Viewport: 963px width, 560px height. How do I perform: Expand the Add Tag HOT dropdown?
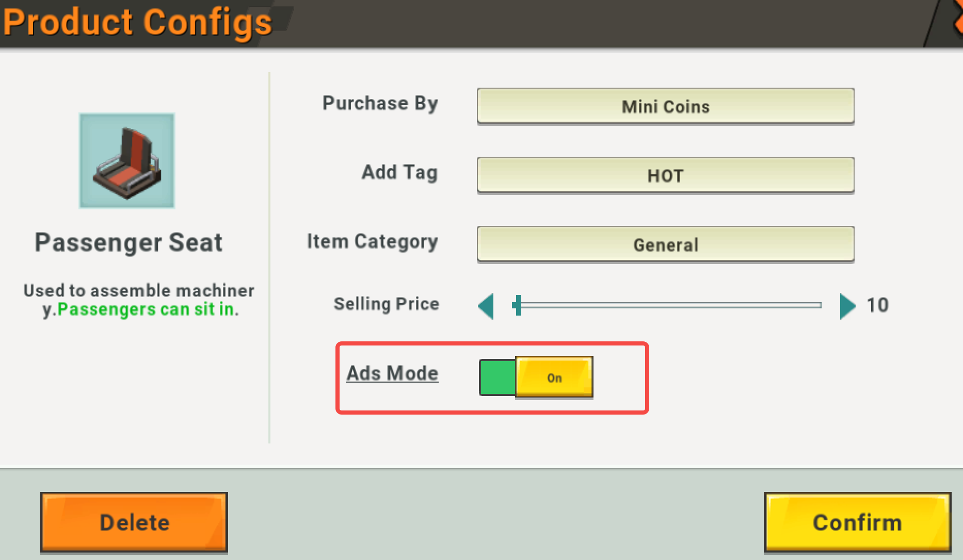pyautogui.click(x=665, y=175)
